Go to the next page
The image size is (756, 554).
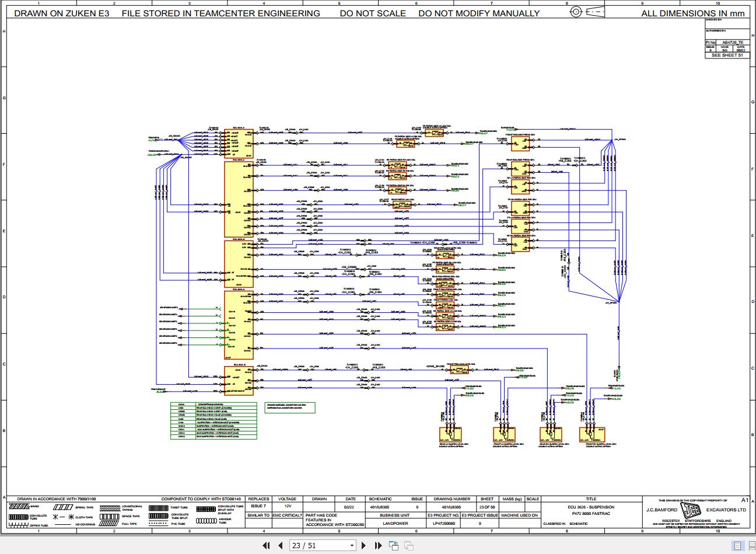pos(363,545)
